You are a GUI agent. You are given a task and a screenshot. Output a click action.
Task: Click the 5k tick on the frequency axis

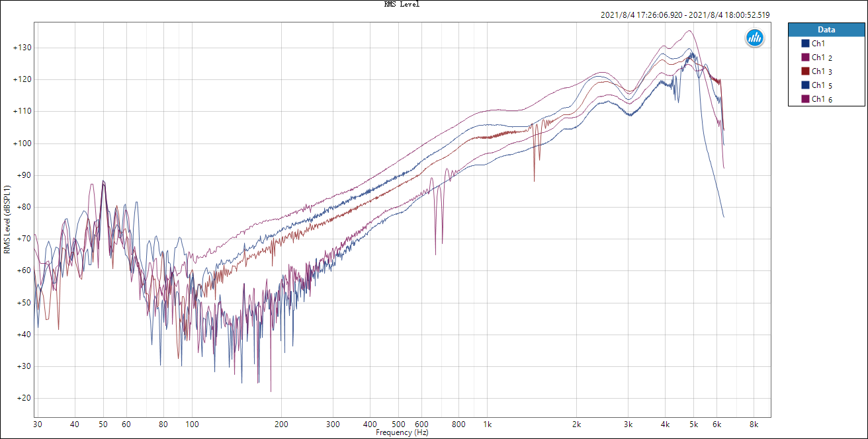pyautogui.click(x=693, y=424)
